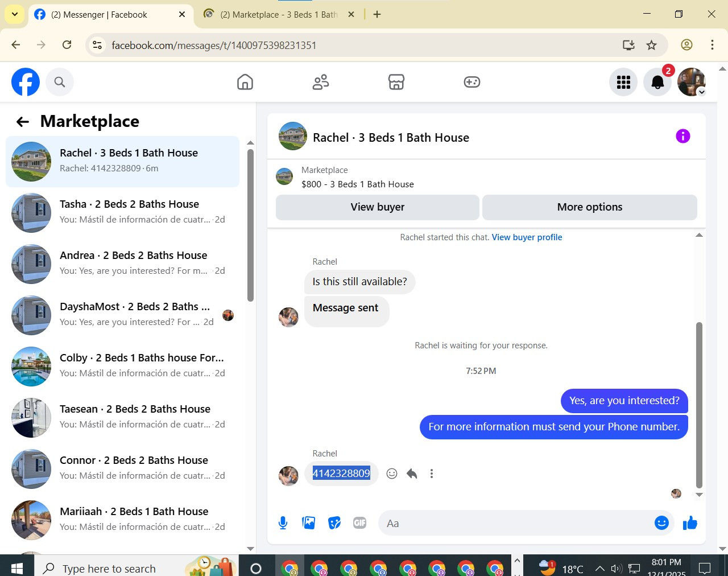Click the 'Is this still available?' message

click(359, 282)
